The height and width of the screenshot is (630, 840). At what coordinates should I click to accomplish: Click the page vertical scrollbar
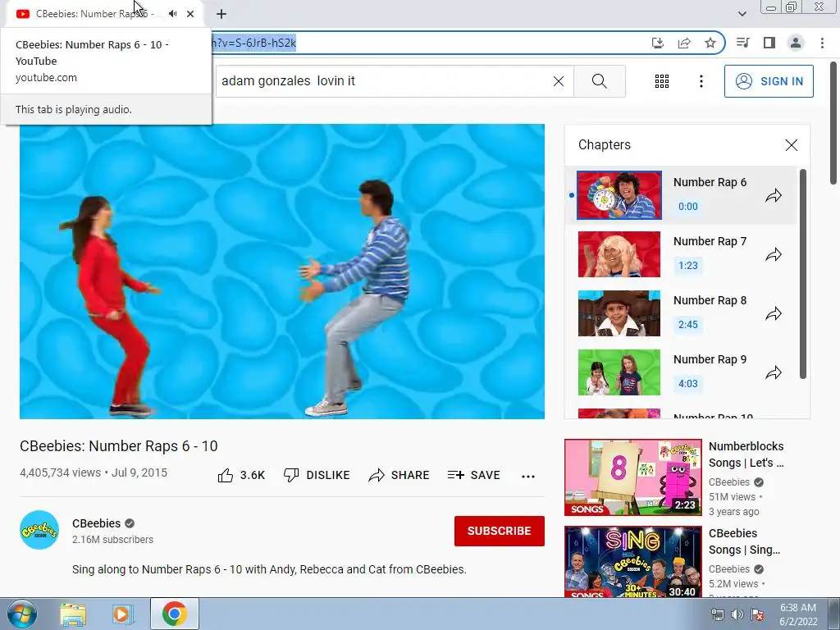[x=834, y=123]
